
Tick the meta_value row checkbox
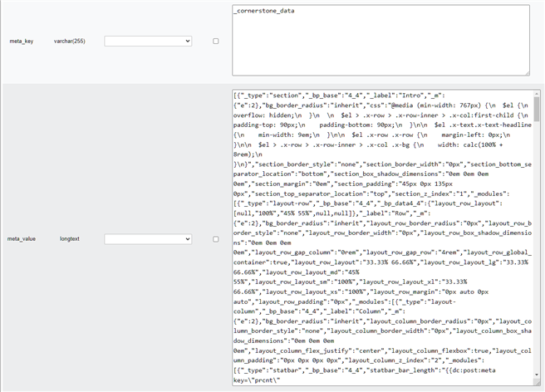216,238
